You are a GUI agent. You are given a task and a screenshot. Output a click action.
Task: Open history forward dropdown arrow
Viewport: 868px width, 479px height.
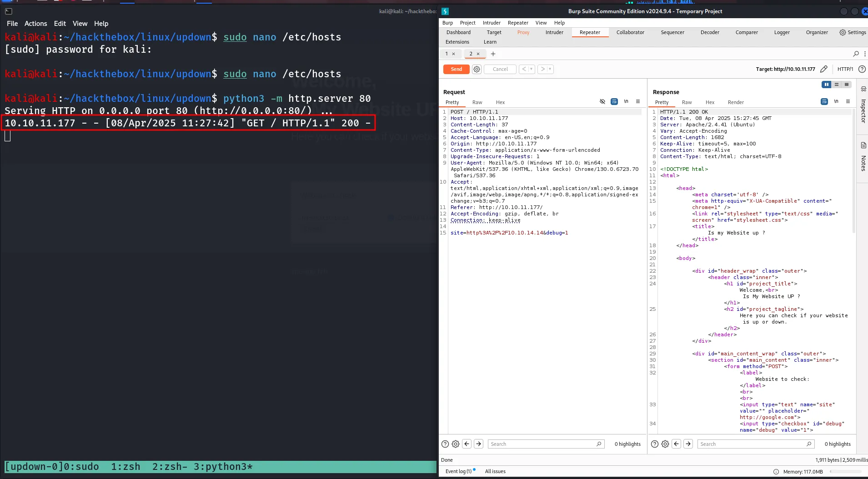click(x=550, y=69)
